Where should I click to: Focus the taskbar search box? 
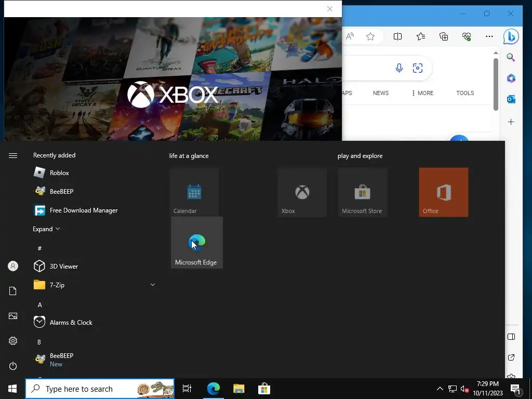tap(100, 389)
